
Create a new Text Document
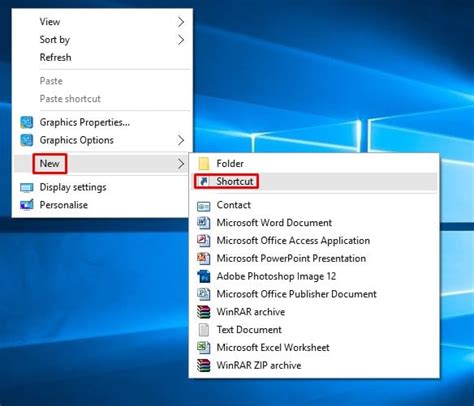tap(314, 330)
